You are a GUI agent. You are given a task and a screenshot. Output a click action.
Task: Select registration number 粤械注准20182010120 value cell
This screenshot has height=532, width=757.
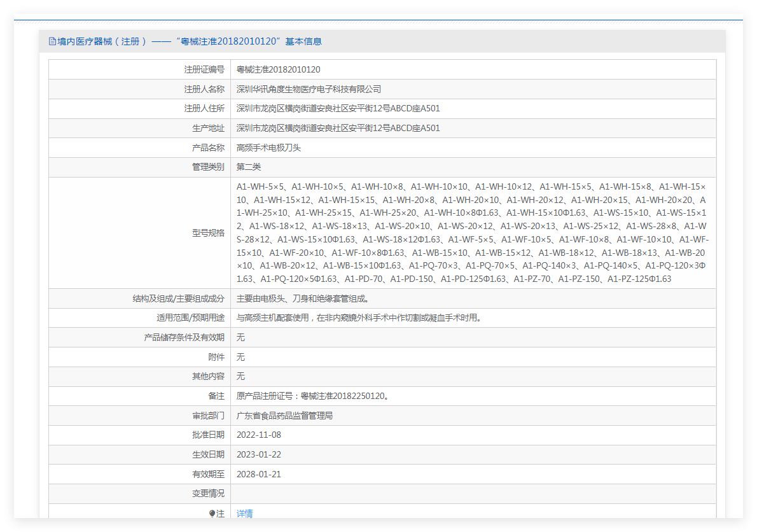click(278, 69)
